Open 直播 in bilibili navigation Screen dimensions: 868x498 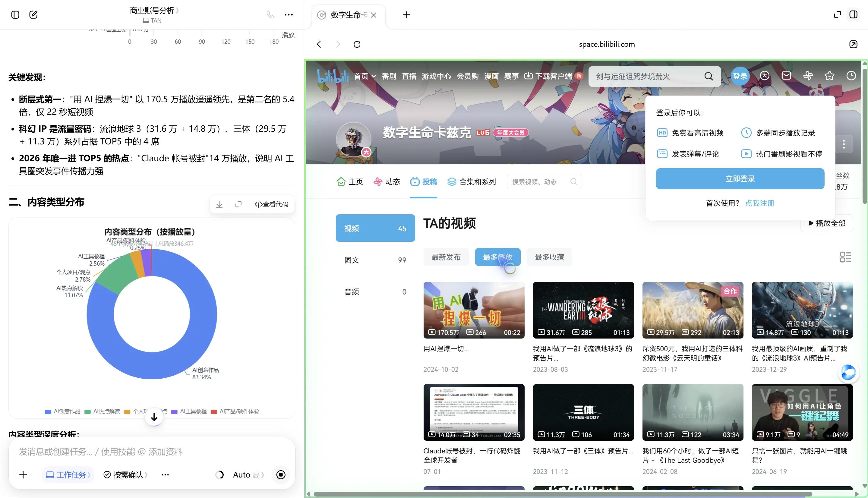(409, 76)
